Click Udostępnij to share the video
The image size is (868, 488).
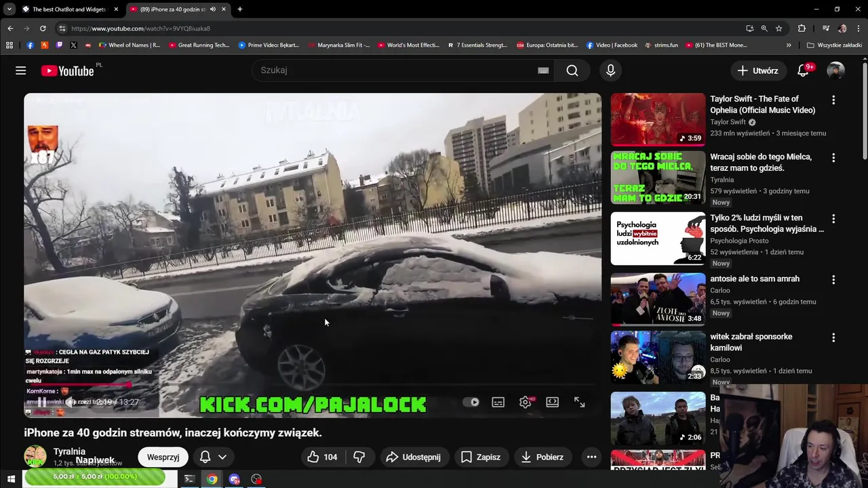tap(413, 457)
